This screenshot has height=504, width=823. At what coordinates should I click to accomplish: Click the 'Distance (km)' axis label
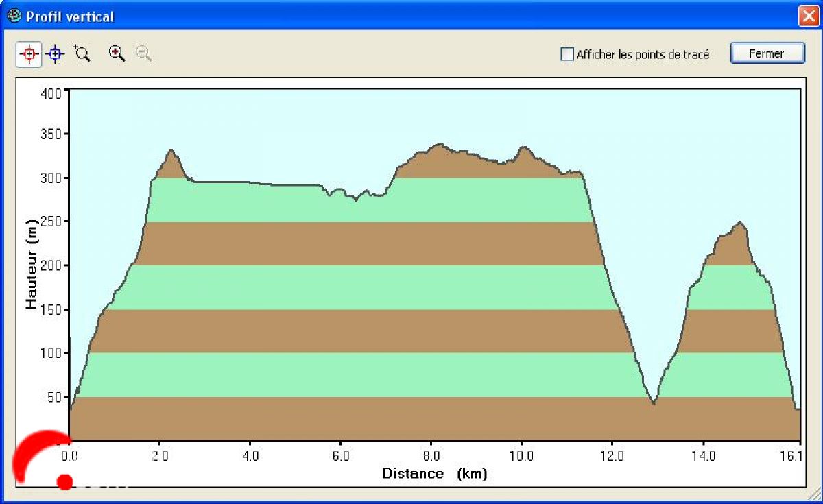pyautogui.click(x=434, y=474)
